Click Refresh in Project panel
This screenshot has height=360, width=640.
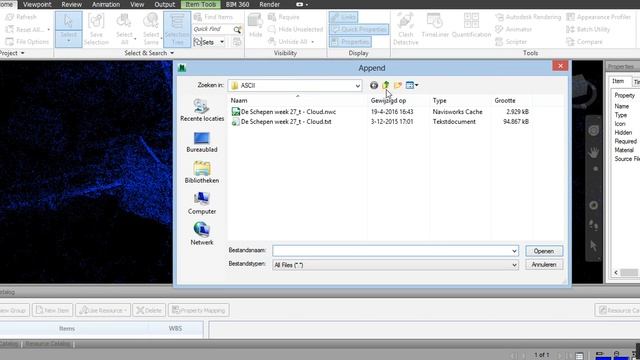pyautogui.click(x=21, y=17)
